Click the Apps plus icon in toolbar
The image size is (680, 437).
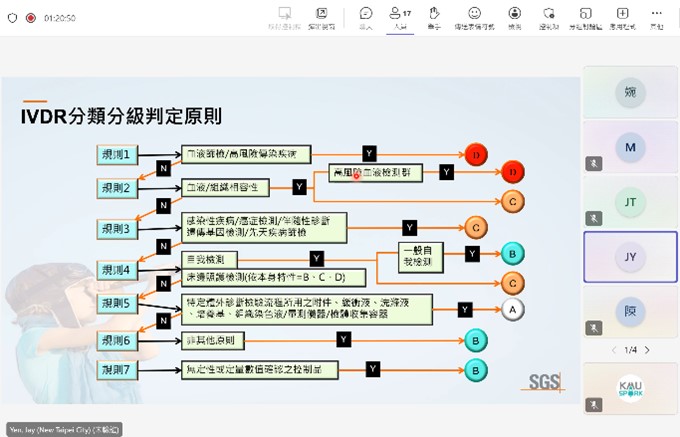623,16
